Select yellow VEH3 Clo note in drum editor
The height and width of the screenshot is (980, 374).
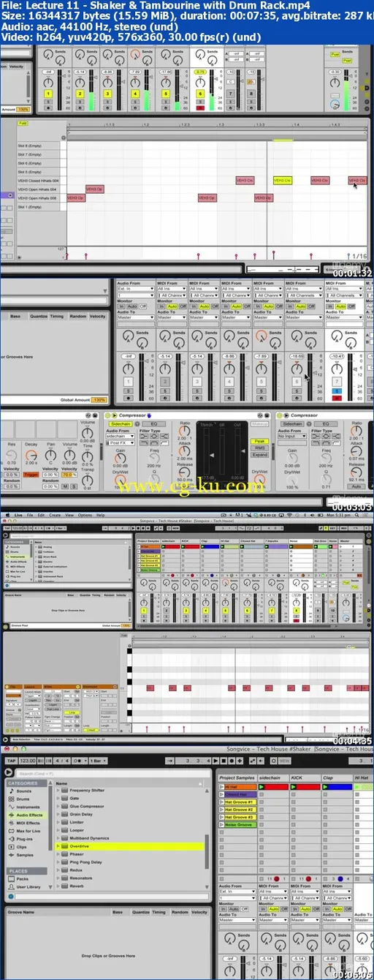click(x=282, y=180)
